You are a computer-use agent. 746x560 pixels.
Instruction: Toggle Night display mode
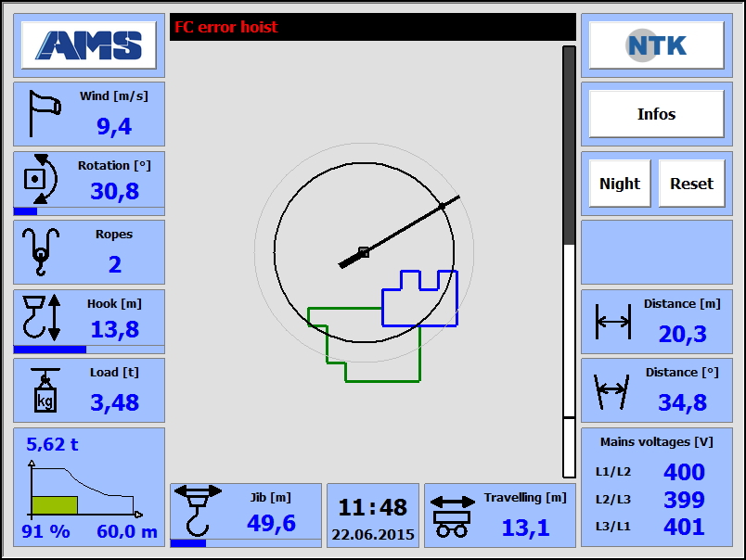pos(619,184)
